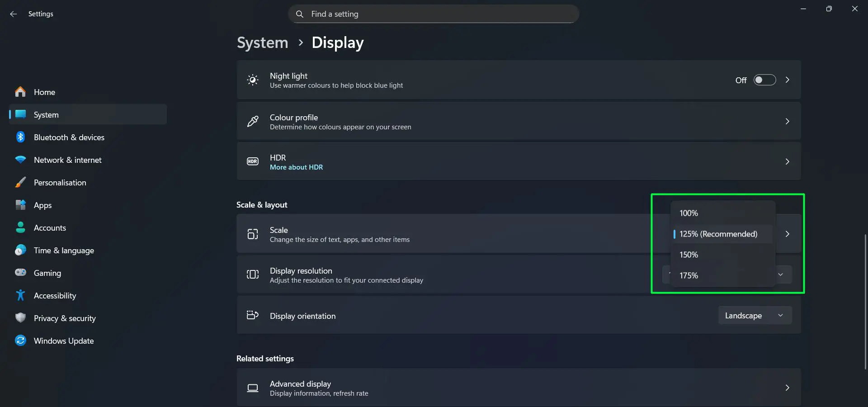
Task: Click the search magnifier in Find a setting
Action: (x=299, y=14)
